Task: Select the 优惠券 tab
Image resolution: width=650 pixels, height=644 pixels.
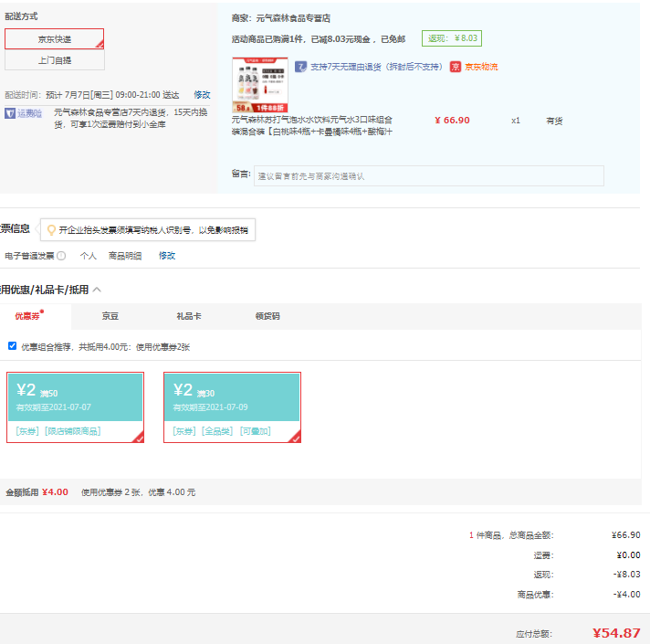Action: (x=26, y=316)
